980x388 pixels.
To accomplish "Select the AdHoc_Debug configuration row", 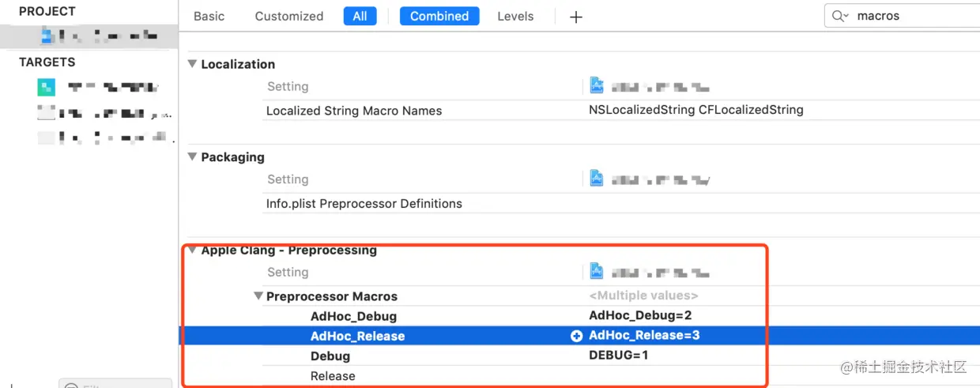I will click(x=346, y=316).
